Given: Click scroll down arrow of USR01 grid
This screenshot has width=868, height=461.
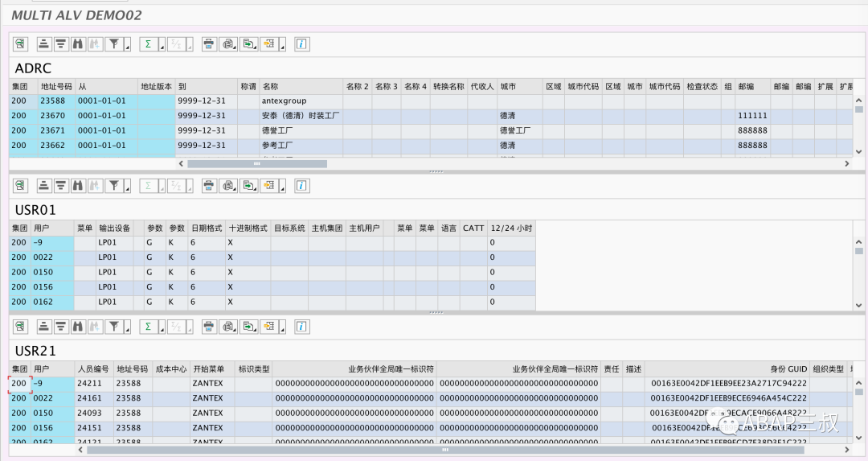Looking at the screenshot, I should [x=858, y=305].
